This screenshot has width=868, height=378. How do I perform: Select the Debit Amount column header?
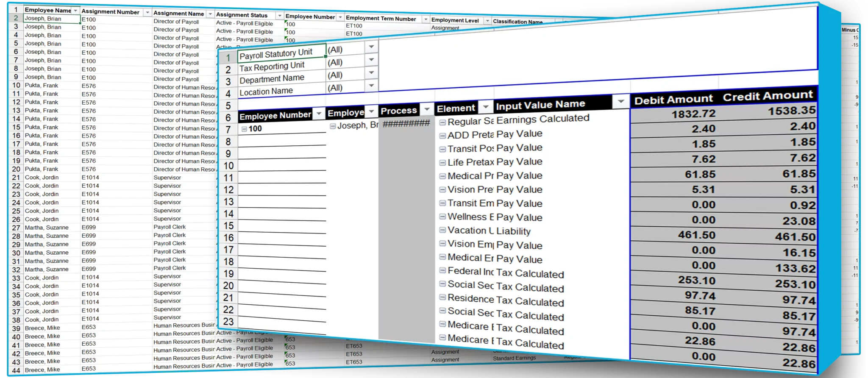673,100
